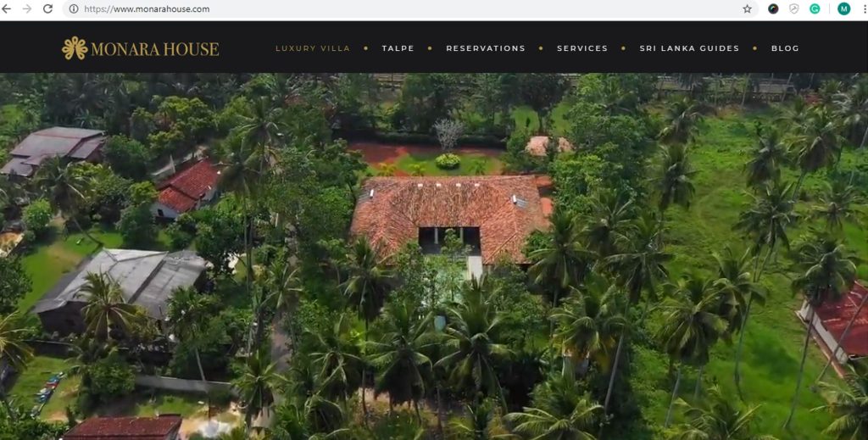The height and width of the screenshot is (440, 868).
Task: Click the Monara House logo
Action: (140, 48)
